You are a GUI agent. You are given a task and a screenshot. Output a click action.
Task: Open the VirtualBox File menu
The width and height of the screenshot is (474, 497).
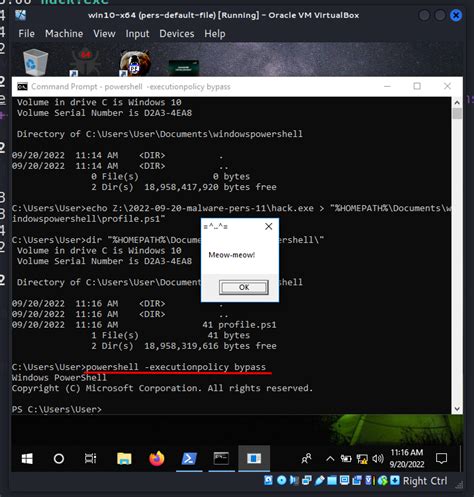click(26, 34)
